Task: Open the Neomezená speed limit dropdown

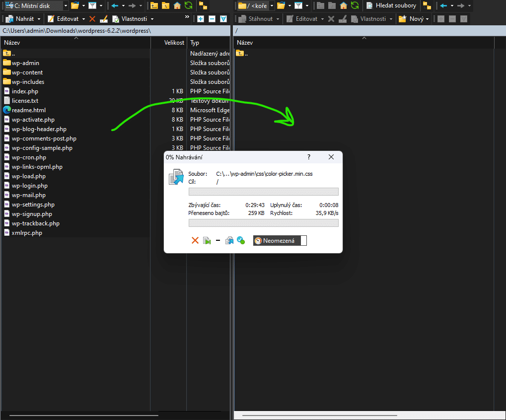Action: pos(280,241)
